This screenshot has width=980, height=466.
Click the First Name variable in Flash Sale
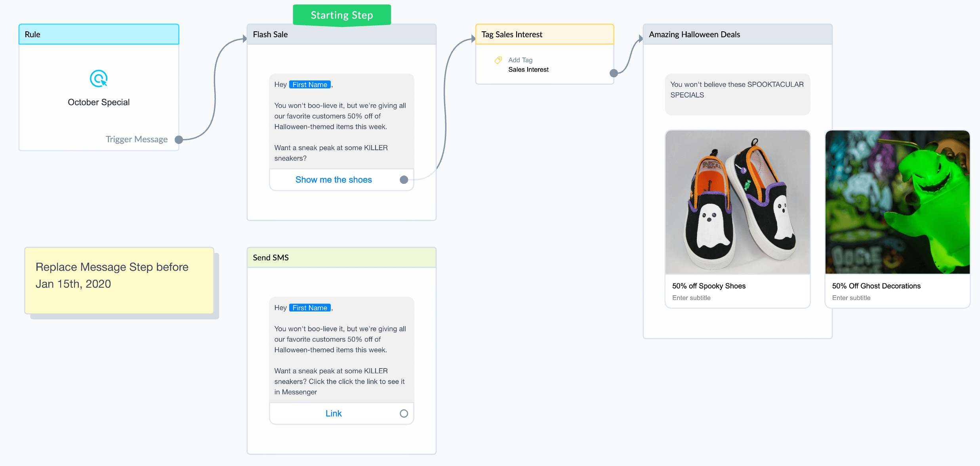pyautogui.click(x=310, y=85)
